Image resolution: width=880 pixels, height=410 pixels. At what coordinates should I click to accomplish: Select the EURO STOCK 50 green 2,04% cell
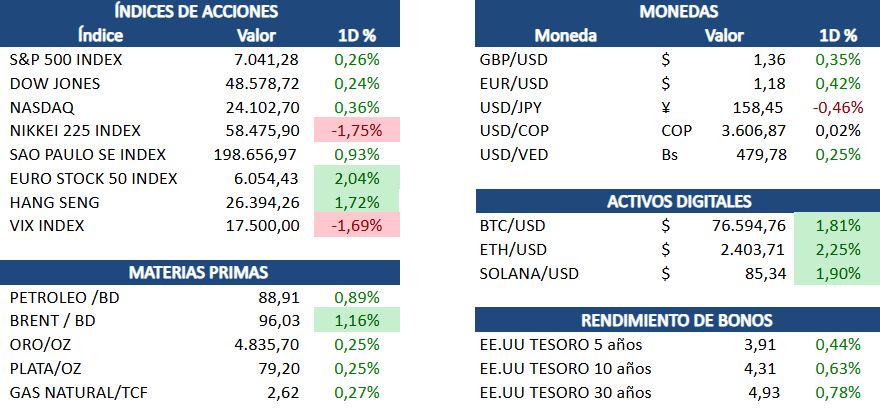359,178
